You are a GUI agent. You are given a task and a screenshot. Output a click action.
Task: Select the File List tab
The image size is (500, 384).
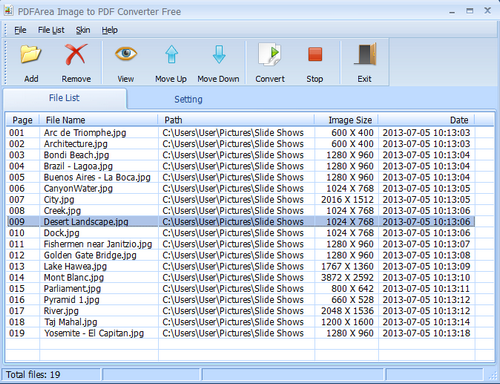point(64,98)
